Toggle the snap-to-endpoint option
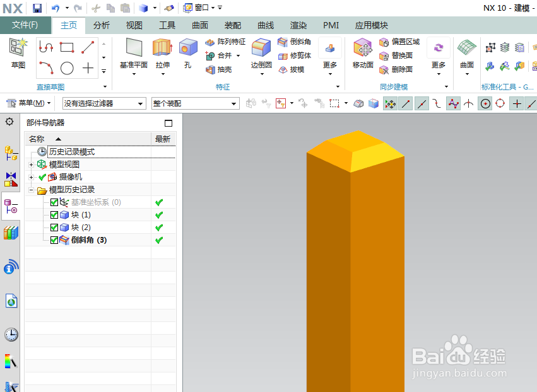Screen dimensions: 537x392 click(406, 103)
